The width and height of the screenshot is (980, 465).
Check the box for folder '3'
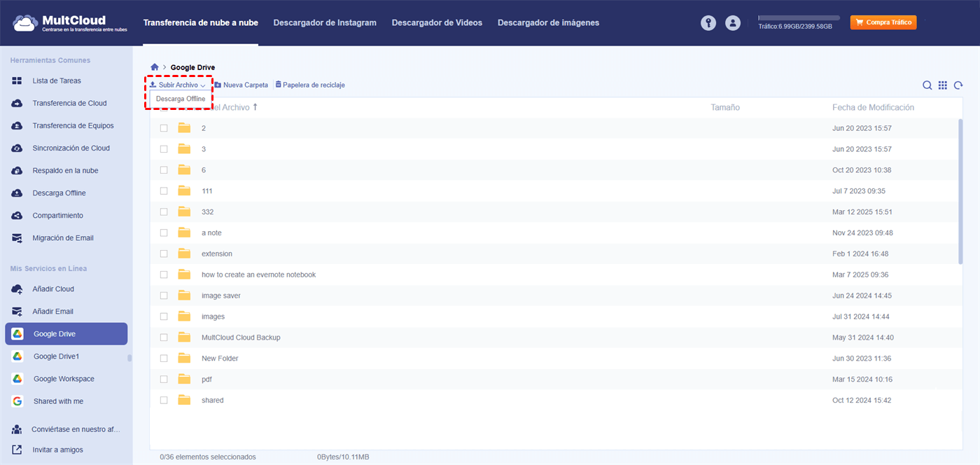[x=164, y=149]
